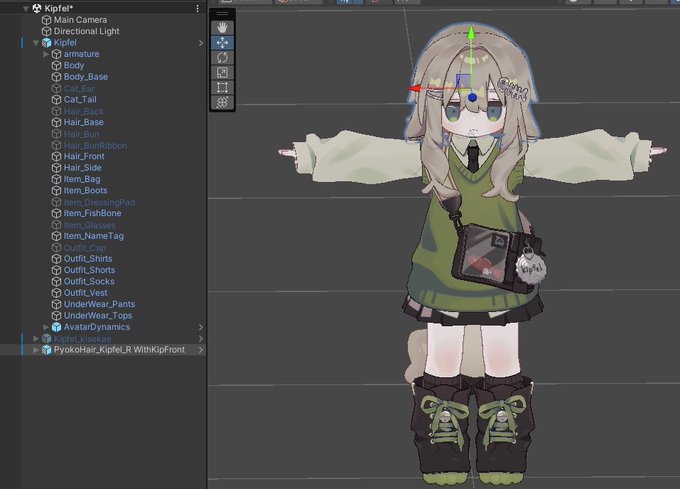680x489 pixels.
Task: Select the Scale tool
Action: (222, 73)
